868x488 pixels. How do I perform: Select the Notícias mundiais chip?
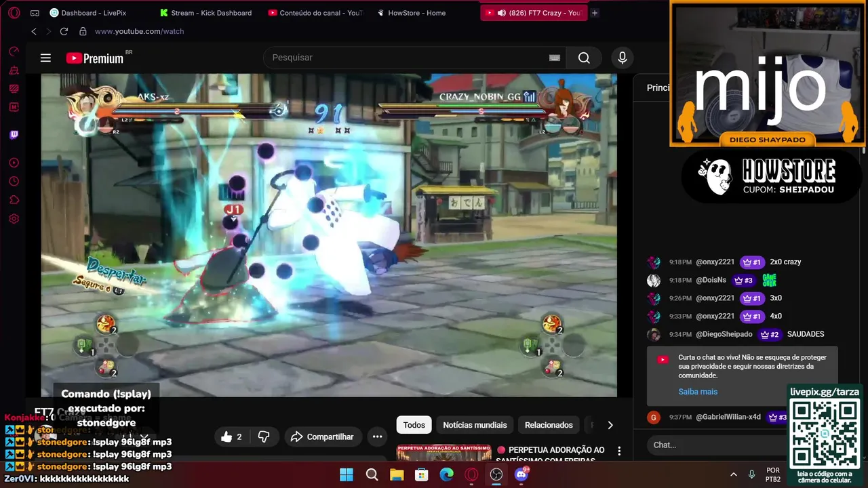475,425
